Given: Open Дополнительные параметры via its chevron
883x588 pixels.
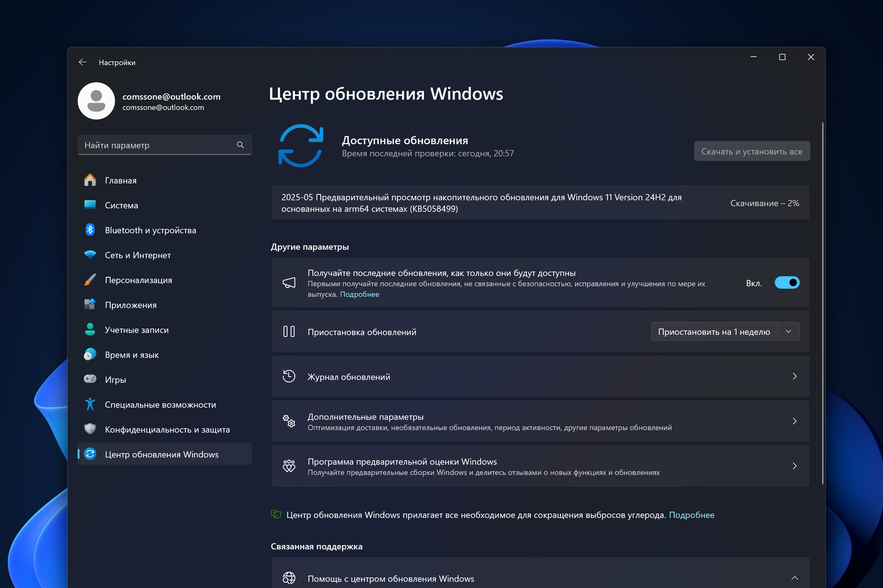Looking at the screenshot, I should [795, 421].
